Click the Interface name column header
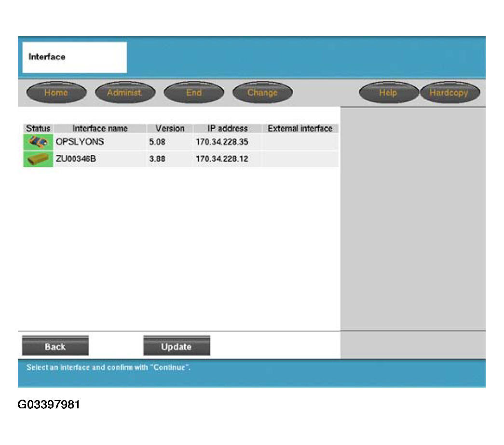This screenshot has width=504, height=445. point(100,128)
